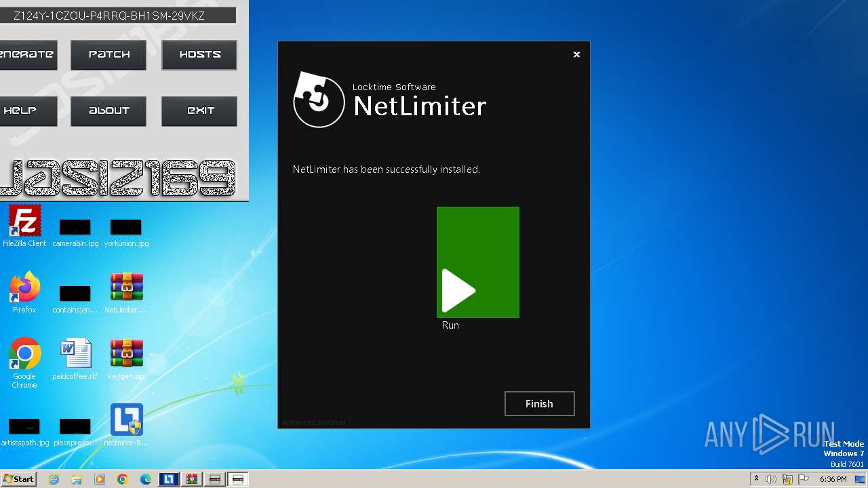Open Internet Explorer from the taskbar
868x488 pixels.
coord(54,479)
